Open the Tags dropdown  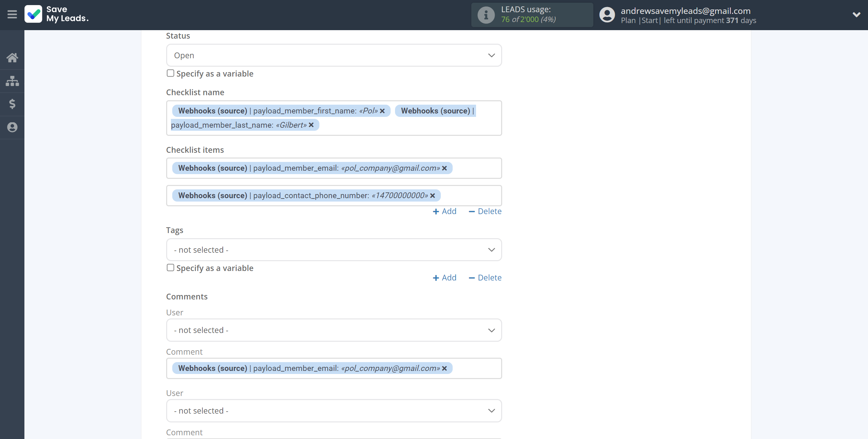[334, 250]
